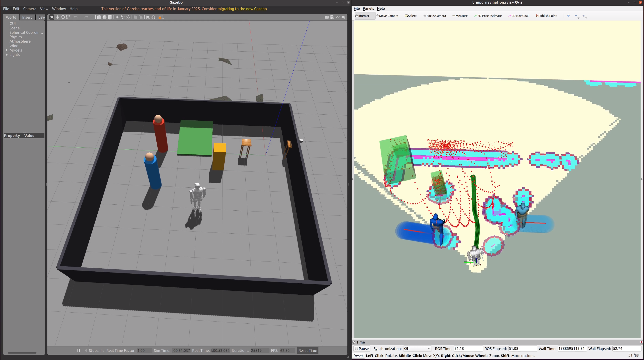Expand the Models tree item

pyautogui.click(x=7, y=50)
